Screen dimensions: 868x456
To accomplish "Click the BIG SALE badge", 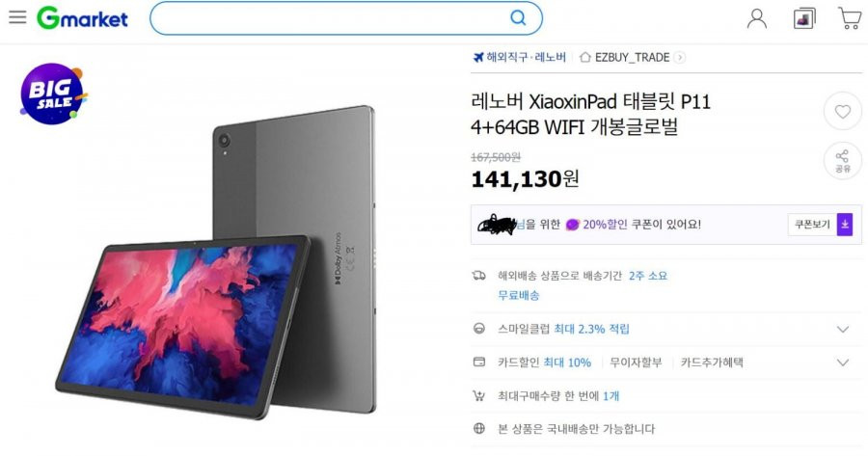I will [x=53, y=94].
